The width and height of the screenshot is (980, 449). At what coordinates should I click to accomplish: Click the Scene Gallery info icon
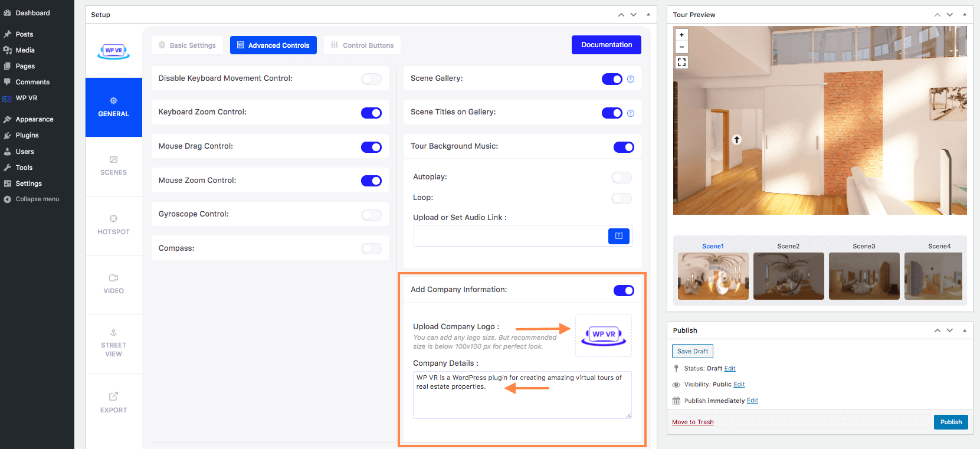coord(631,79)
